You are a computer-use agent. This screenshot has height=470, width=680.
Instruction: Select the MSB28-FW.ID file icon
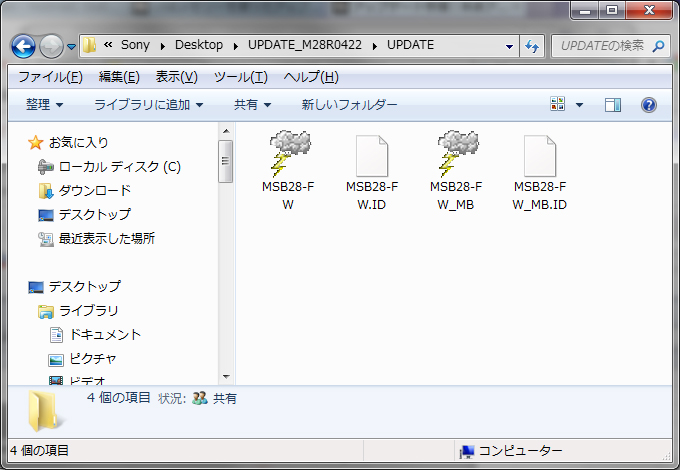pyautogui.click(x=371, y=154)
